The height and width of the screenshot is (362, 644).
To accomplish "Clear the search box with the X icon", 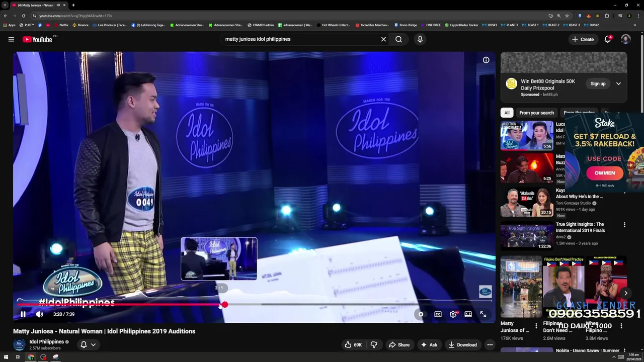I will point(383,39).
